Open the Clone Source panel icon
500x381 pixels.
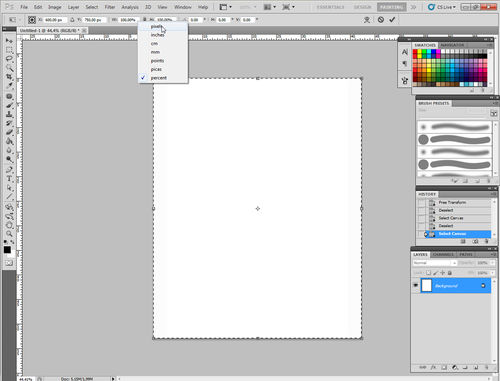405,80
